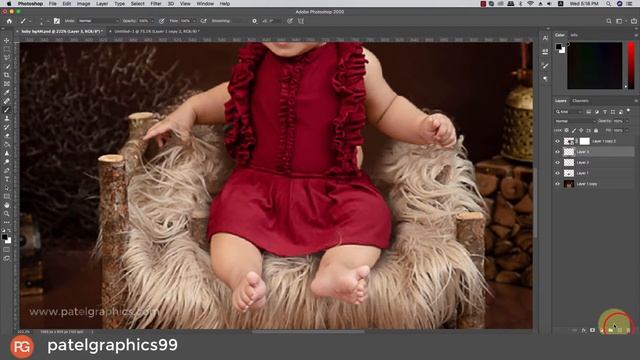The image size is (640, 360).
Task: Select the Gradient tool
Action: pos(7,144)
